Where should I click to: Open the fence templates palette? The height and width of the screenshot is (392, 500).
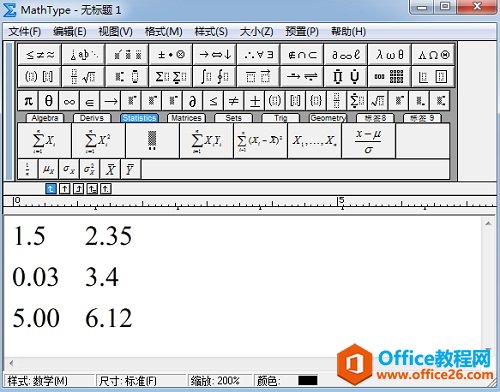point(40,77)
